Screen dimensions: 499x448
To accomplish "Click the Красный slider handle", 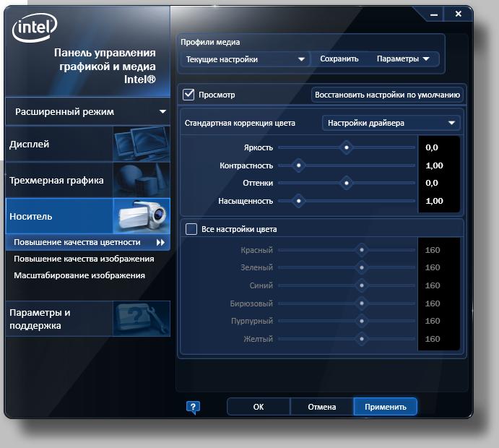I will pos(362,250).
